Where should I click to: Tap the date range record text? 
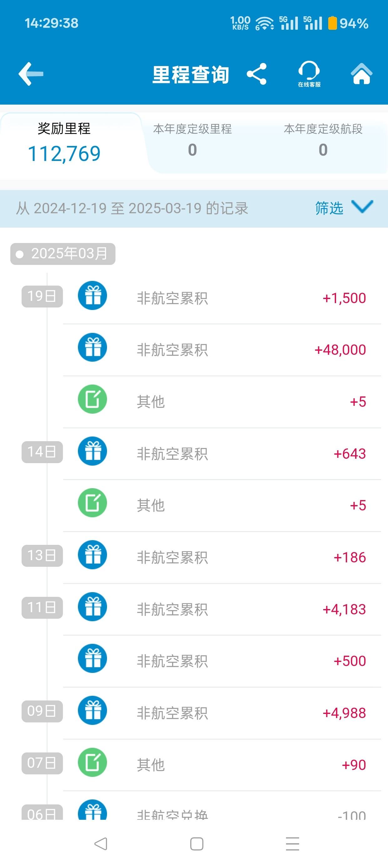(132, 208)
